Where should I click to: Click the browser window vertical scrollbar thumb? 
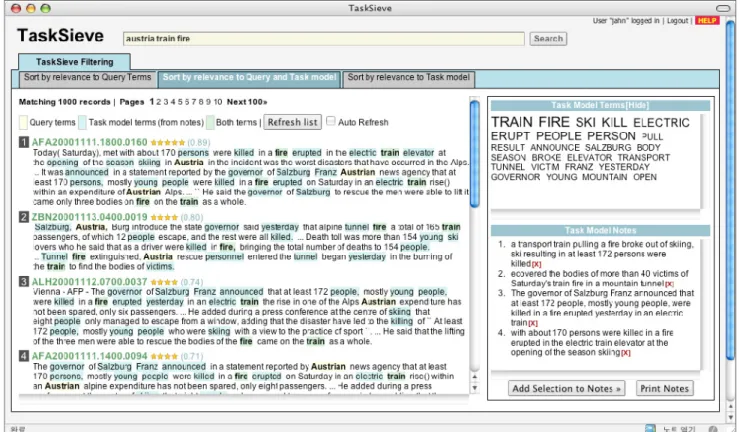731,189
